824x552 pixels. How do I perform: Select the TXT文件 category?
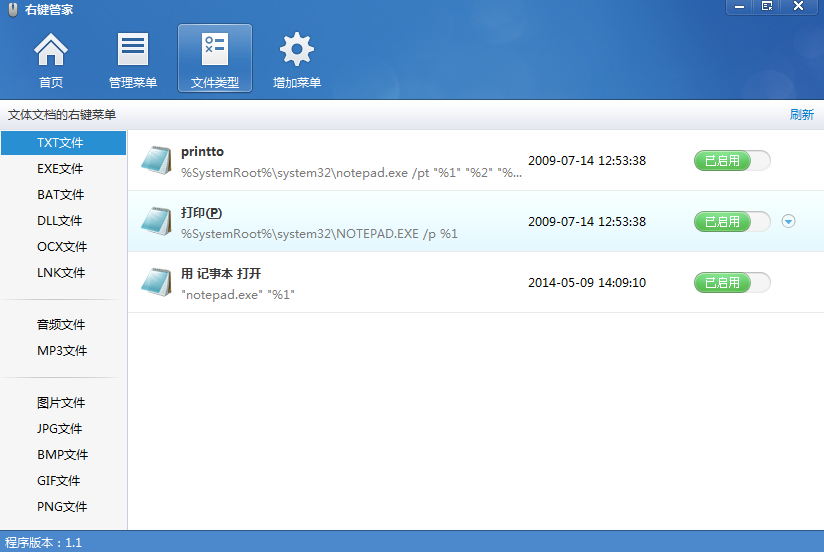coord(60,143)
